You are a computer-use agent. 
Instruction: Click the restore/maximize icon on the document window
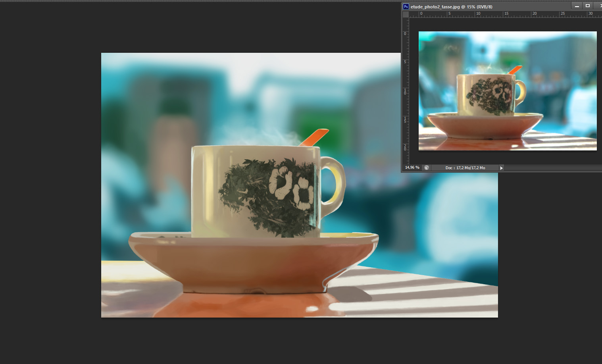(x=588, y=6)
